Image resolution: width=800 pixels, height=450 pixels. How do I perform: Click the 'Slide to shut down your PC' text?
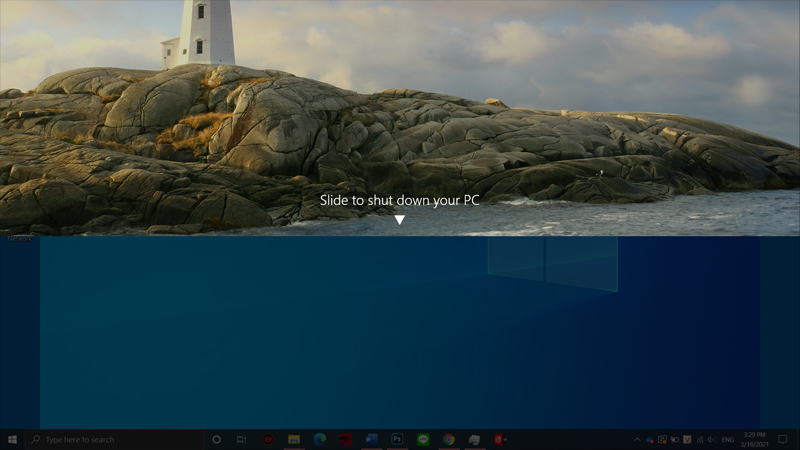pos(399,200)
